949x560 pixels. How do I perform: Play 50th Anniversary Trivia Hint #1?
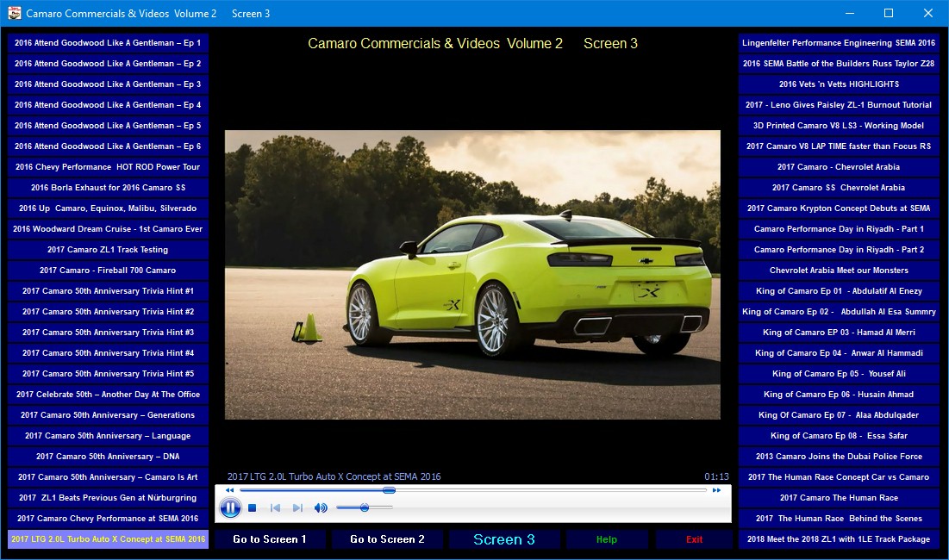coord(108,291)
